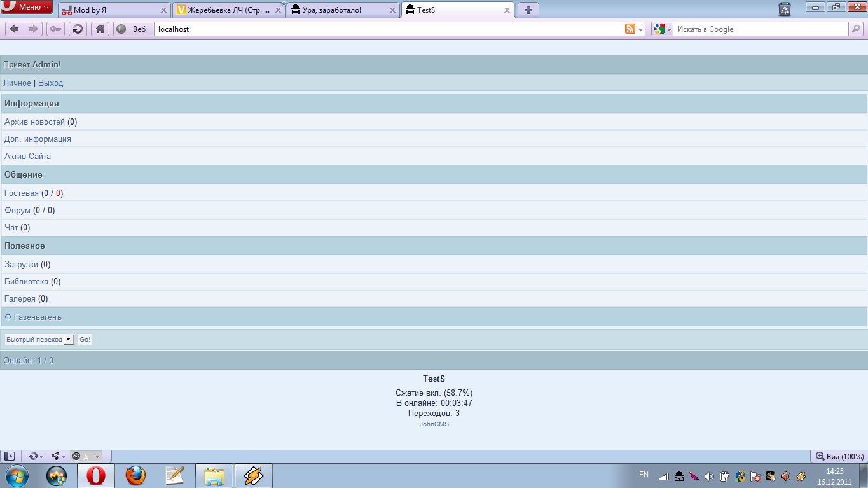The height and width of the screenshot is (488, 868).
Task: Open Firefox from the taskbar
Action: click(x=135, y=475)
